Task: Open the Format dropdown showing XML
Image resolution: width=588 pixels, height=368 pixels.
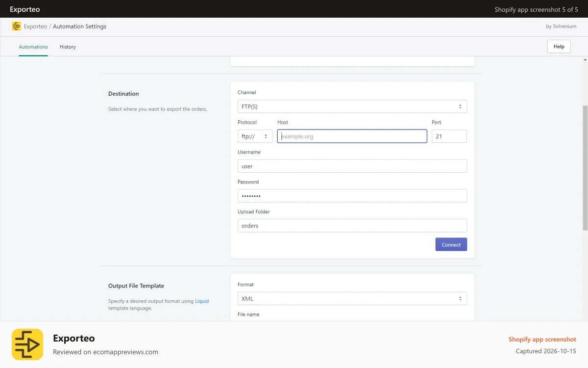Action: point(352,298)
